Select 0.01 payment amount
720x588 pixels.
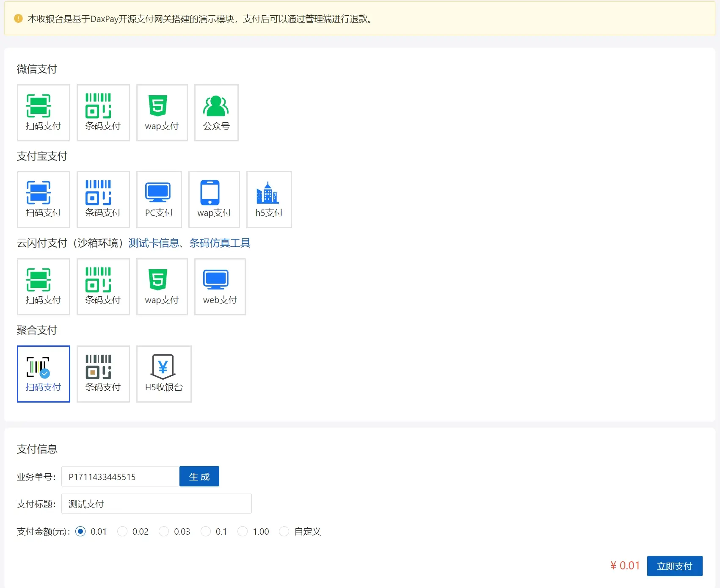(80, 531)
